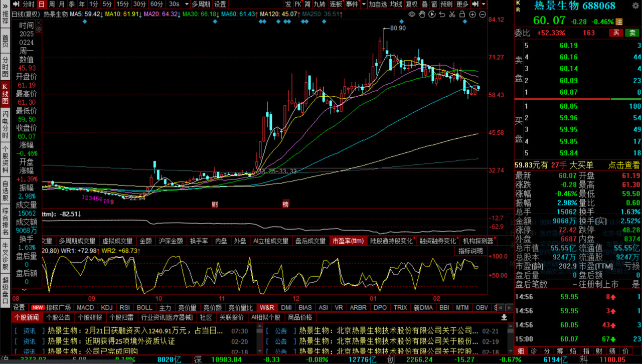Click the buy-1 price 60.05
642x364 pixels.
[569, 106]
